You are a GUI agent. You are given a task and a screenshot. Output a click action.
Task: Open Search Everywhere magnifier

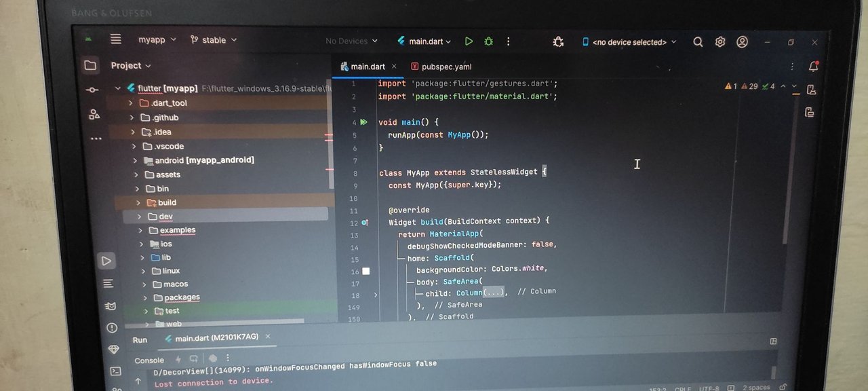coord(698,42)
